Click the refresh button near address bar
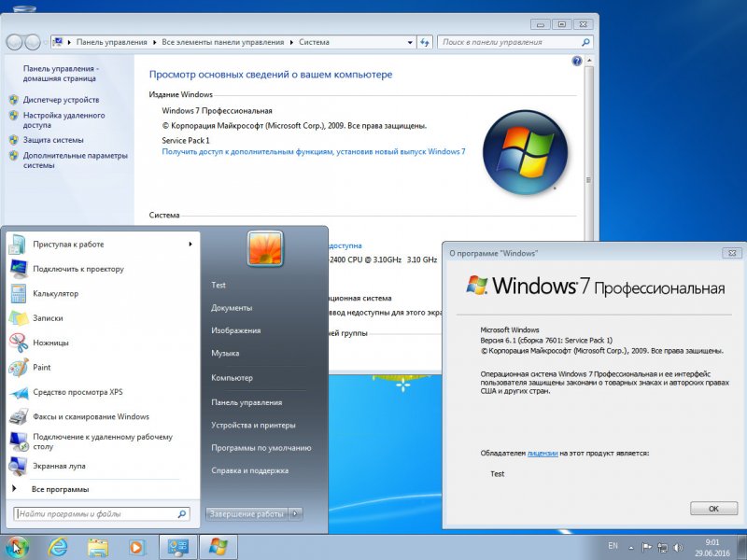The height and width of the screenshot is (560, 747). (425, 42)
